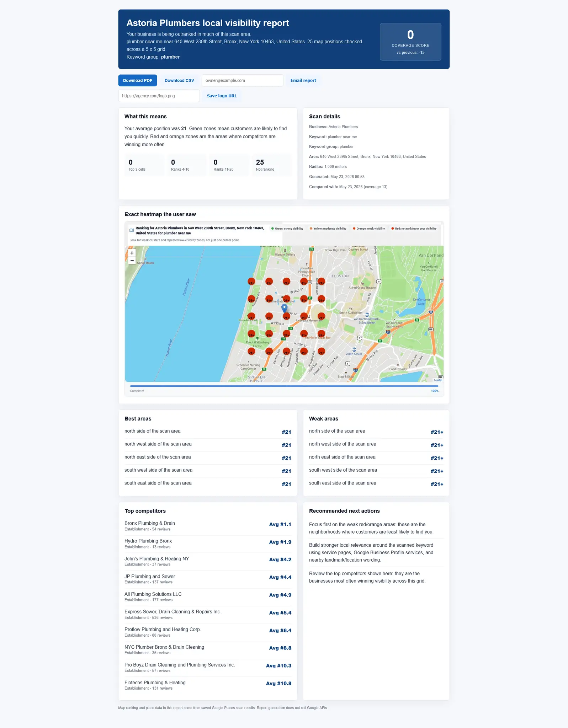The height and width of the screenshot is (728, 568).
Task: Click the orange weak visibility legend item
Action: tap(369, 229)
